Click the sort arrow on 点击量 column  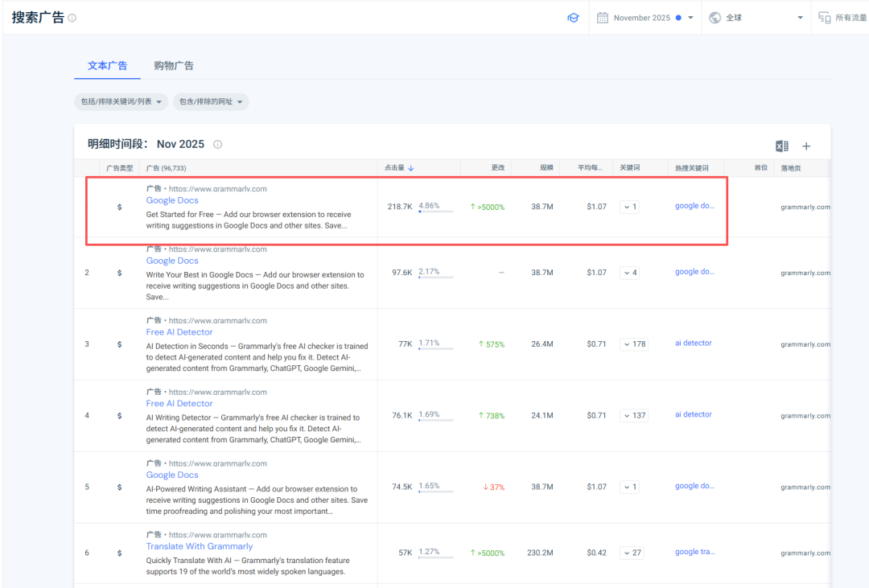(411, 168)
